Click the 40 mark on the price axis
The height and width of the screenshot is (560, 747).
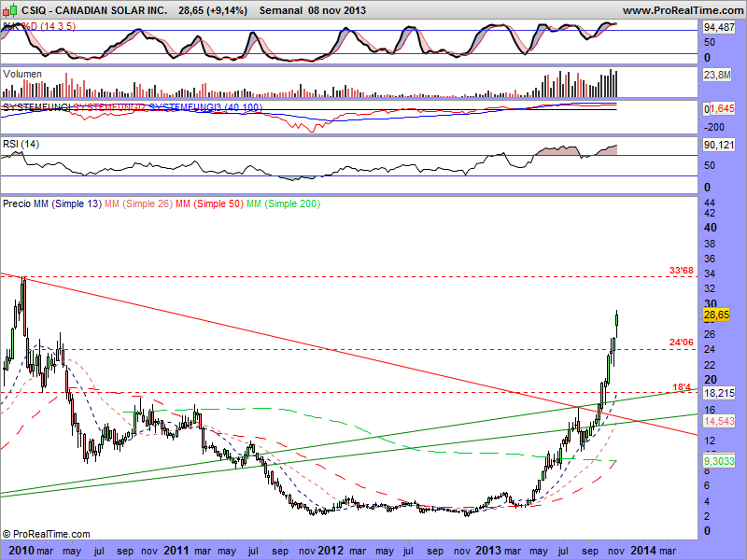pos(711,228)
